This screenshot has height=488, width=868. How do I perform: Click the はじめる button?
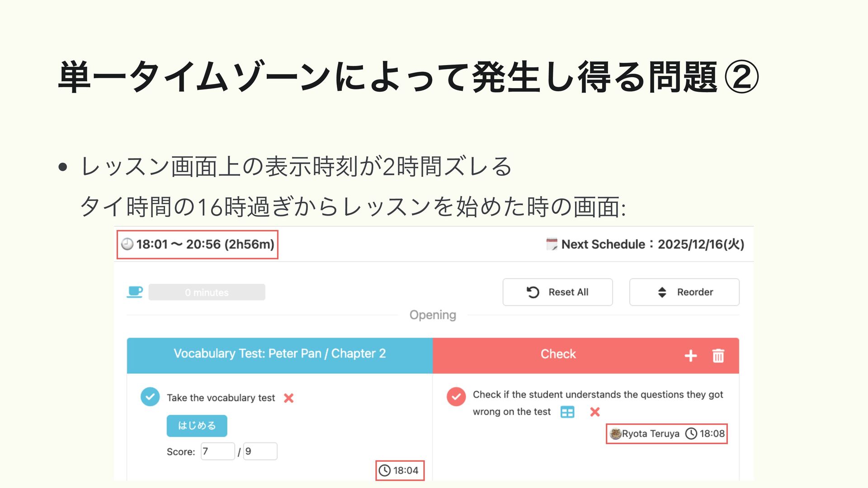click(197, 426)
